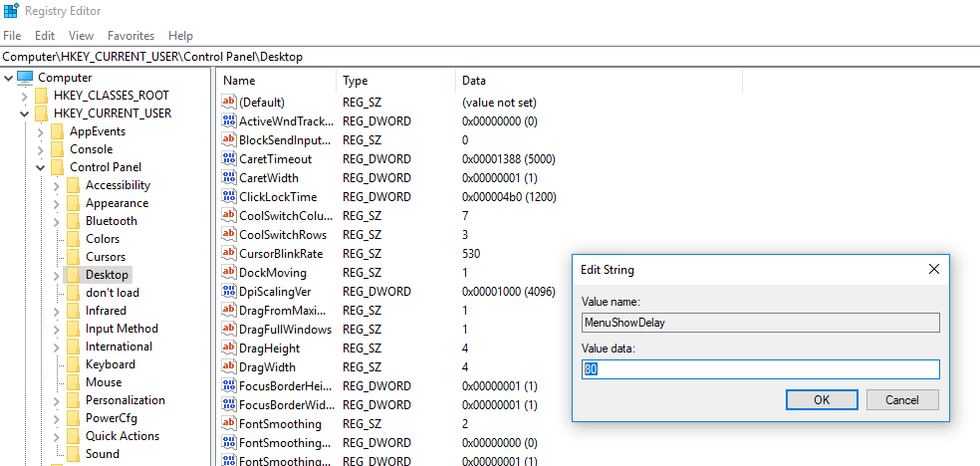Click the HKEY_CLASSES_ROOT folder icon
The image size is (980, 466).
pyautogui.click(x=41, y=96)
